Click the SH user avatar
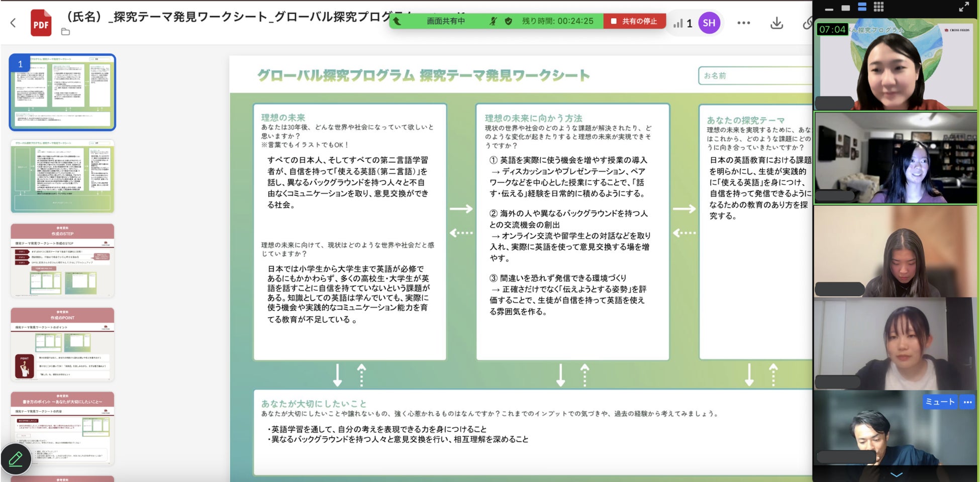 tap(709, 23)
